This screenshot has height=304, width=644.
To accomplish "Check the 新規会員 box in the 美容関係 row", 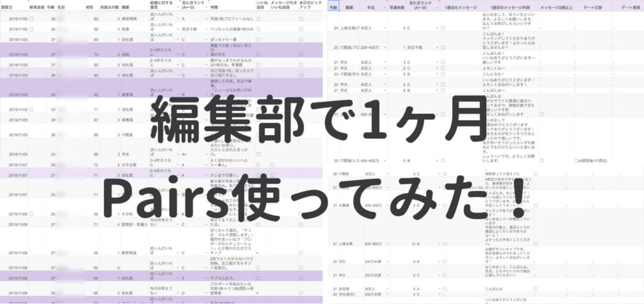I will coord(31,19).
